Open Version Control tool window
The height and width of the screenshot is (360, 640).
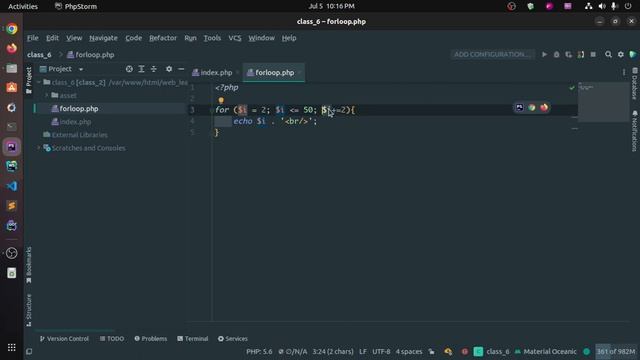pos(64,339)
